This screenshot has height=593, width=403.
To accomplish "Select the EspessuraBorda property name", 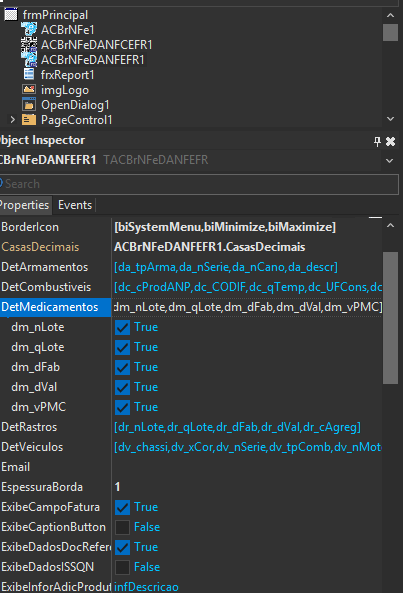I will point(42,487).
